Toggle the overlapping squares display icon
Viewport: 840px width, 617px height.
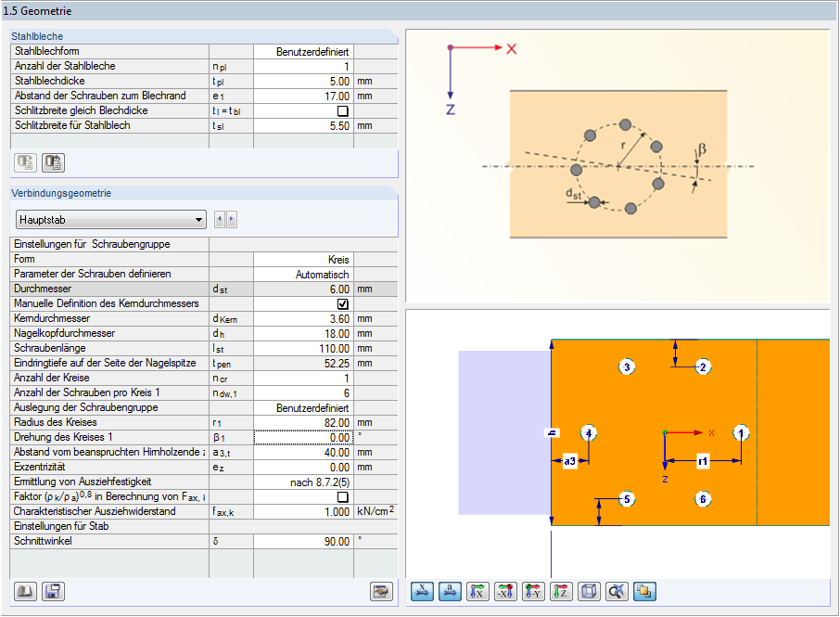pyautogui.click(x=644, y=592)
